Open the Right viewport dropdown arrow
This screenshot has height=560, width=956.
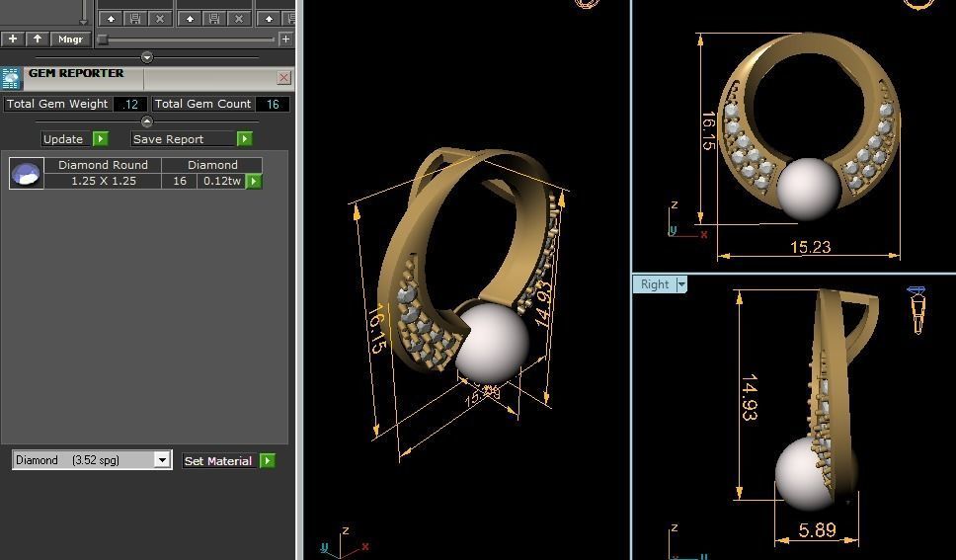point(681,284)
